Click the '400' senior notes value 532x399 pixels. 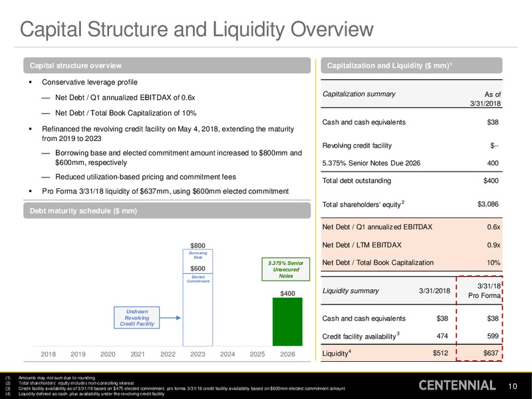pyautogui.click(x=493, y=163)
